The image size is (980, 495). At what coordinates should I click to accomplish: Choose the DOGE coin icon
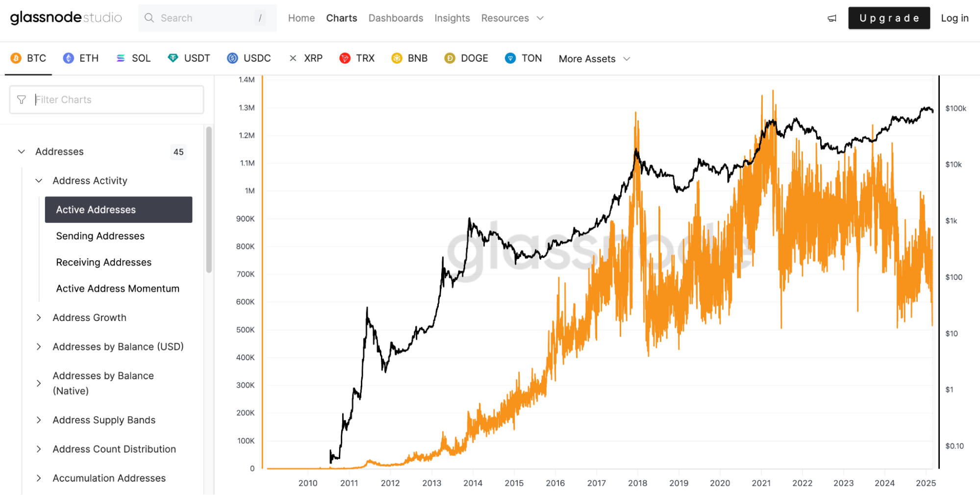pos(450,58)
